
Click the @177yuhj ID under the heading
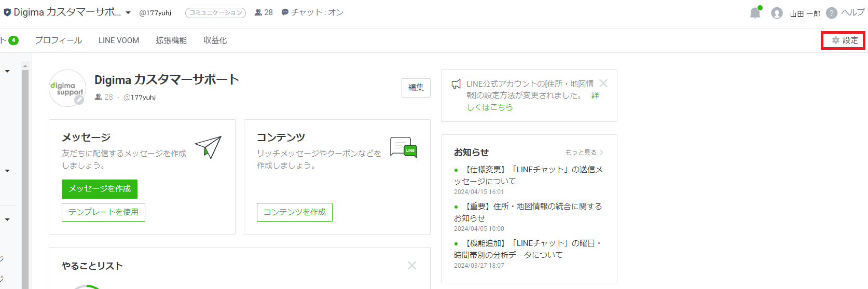click(140, 97)
